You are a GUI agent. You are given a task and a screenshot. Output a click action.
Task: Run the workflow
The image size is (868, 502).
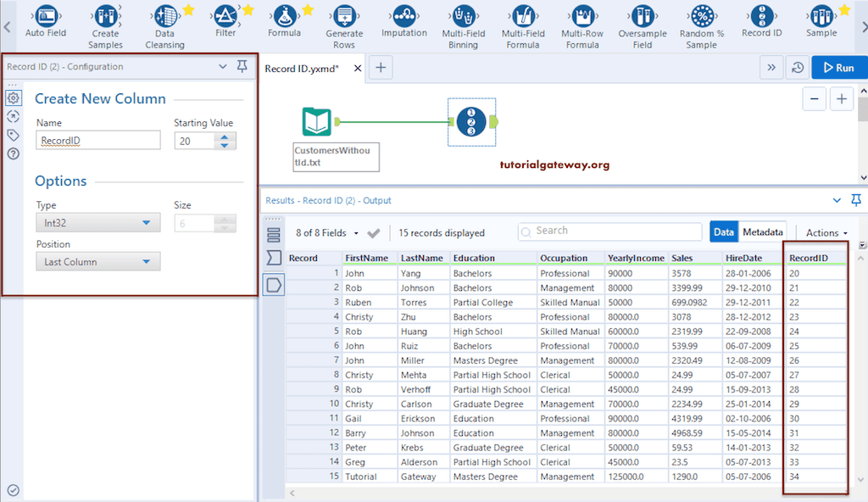[x=837, y=68]
